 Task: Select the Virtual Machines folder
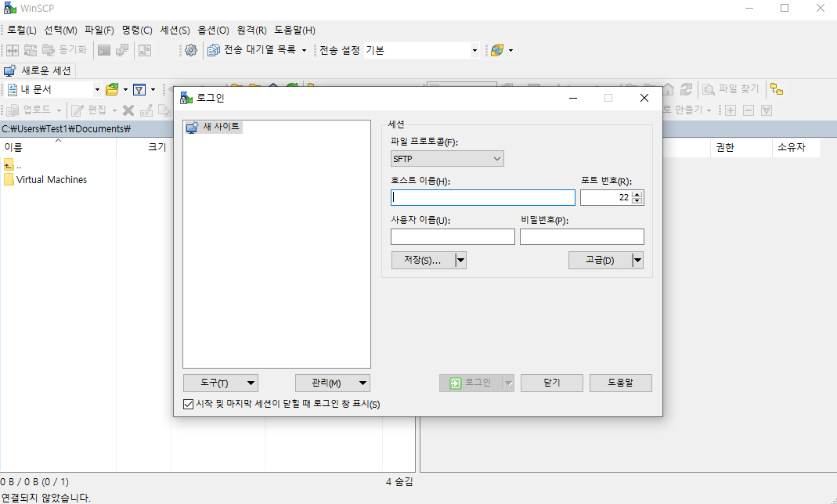45,180
